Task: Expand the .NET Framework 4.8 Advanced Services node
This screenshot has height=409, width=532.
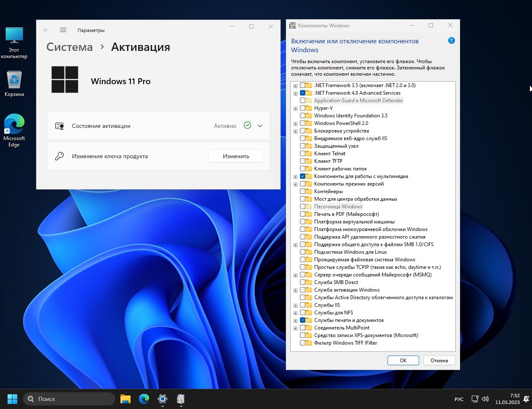Action: [295, 93]
